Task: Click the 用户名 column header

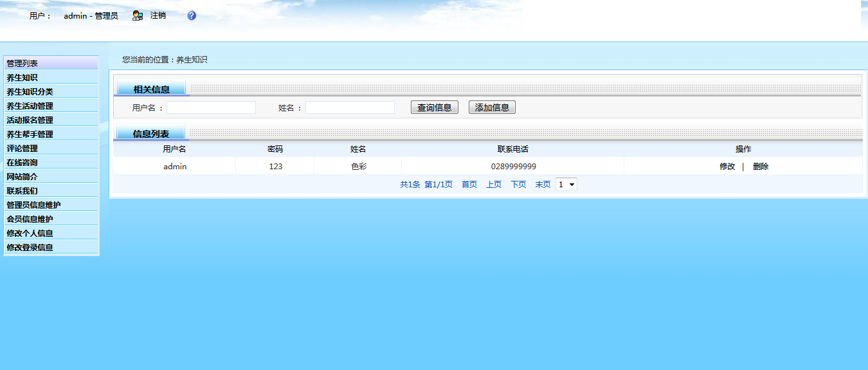Action: point(174,149)
